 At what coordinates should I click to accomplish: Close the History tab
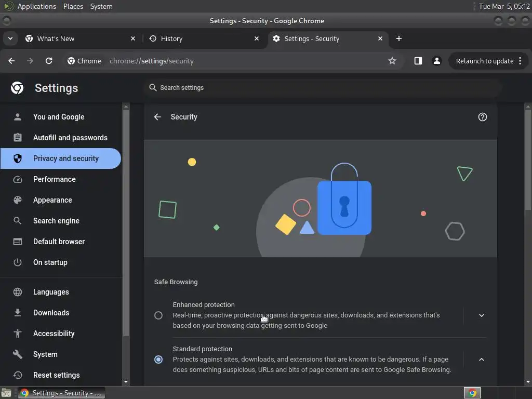[257, 38]
